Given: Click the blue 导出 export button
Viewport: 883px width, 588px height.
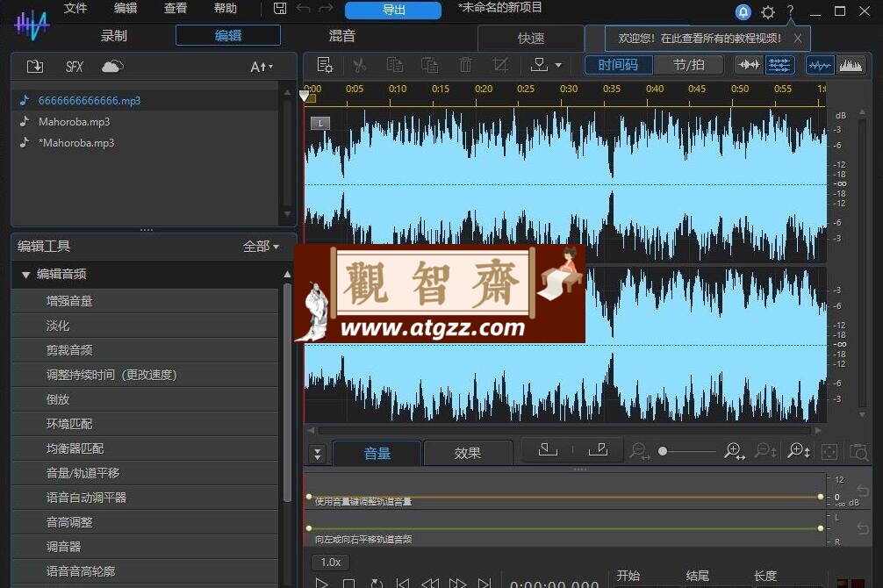Looking at the screenshot, I should click(x=393, y=10).
